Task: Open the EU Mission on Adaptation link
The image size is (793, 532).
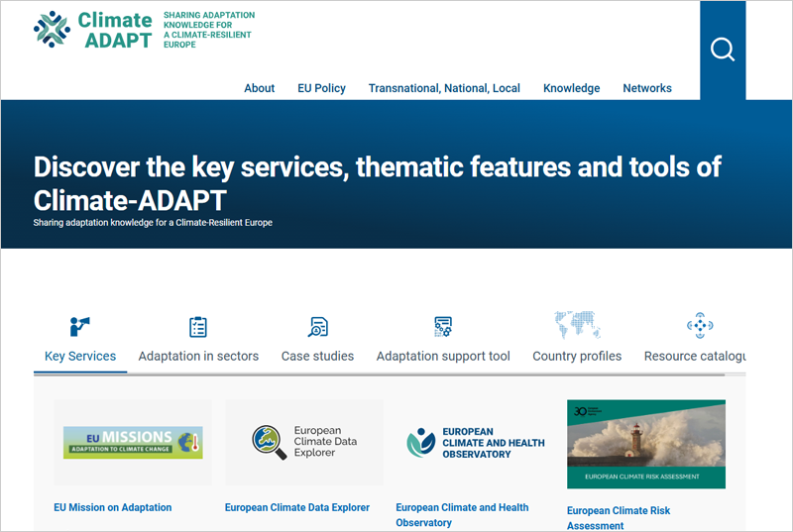Action: 113,507
